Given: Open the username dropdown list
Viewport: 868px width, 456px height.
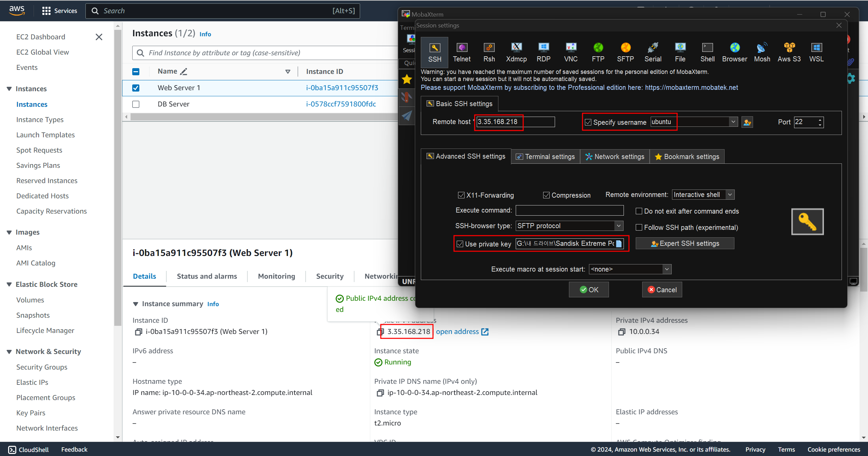Looking at the screenshot, I should point(733,122).
